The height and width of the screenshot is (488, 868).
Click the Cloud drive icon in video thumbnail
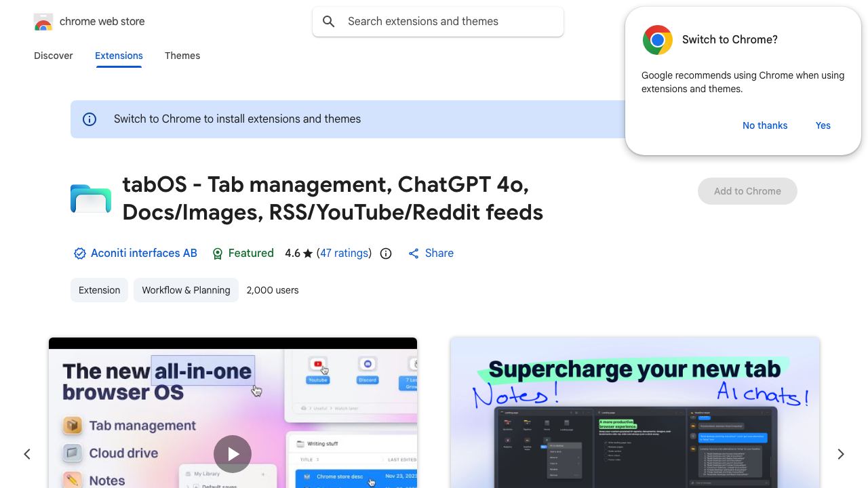73,453
